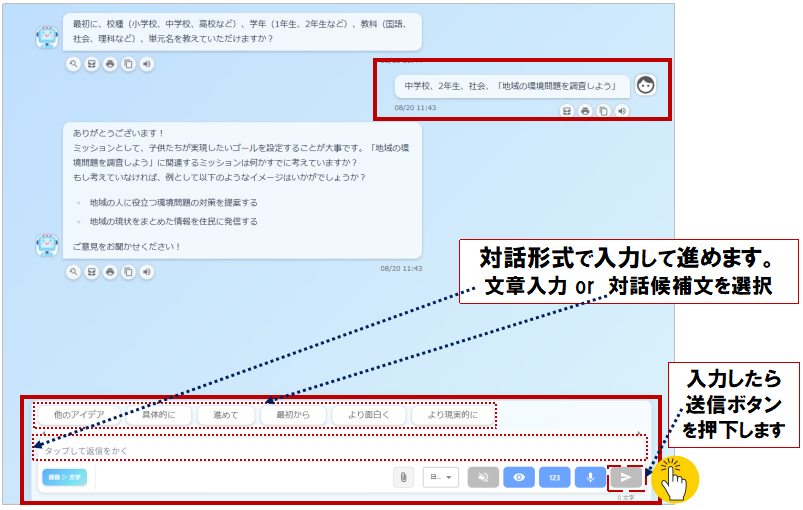Select the 具体的に suggestion chip
The image size is (803, 510).
[x=158, y=414]
